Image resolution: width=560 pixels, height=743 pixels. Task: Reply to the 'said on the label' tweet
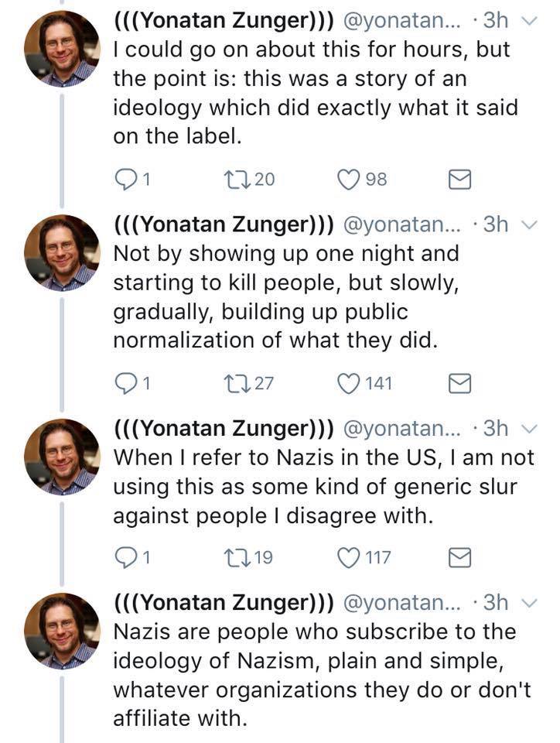(125, 180)
